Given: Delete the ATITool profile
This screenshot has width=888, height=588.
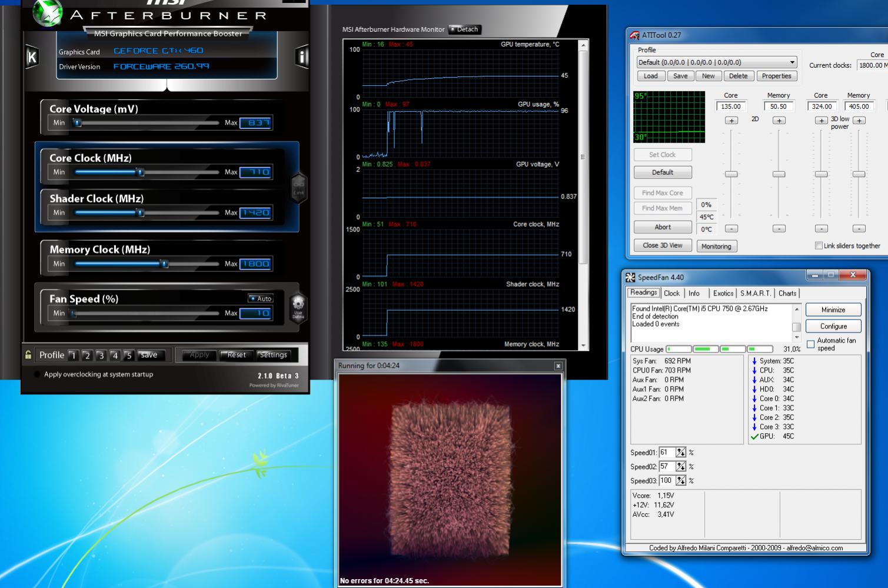Looking at the screenshot, I should coord(738,76).
